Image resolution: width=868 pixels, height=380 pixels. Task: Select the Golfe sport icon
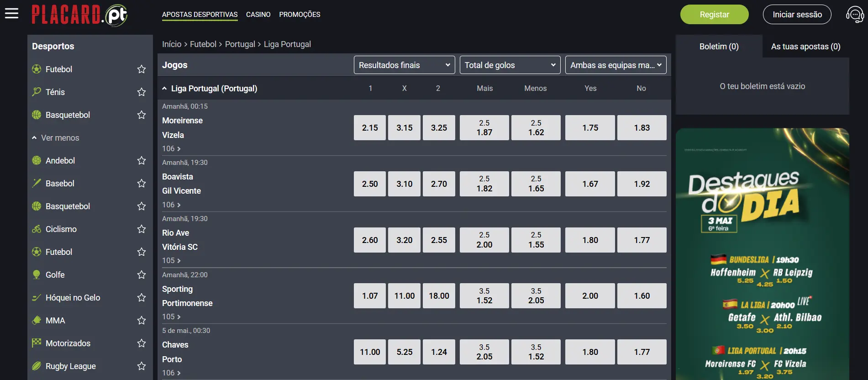click(37, 274)
